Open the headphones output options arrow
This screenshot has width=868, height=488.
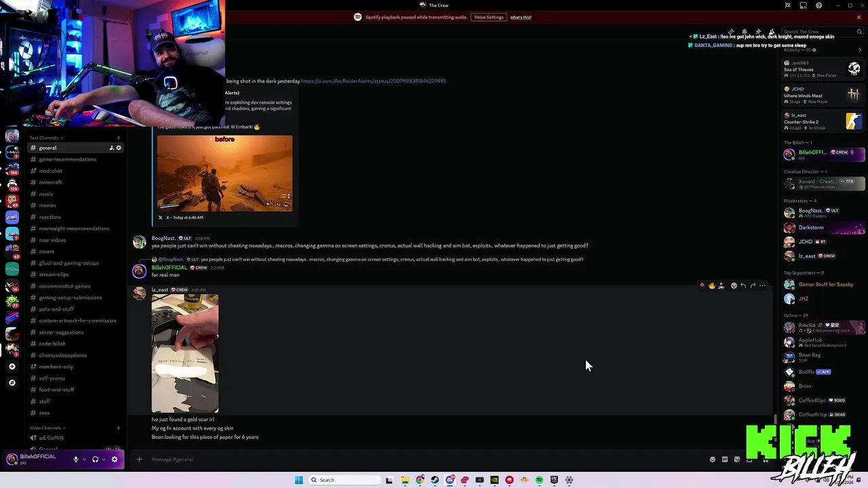[x=104, y=460]
